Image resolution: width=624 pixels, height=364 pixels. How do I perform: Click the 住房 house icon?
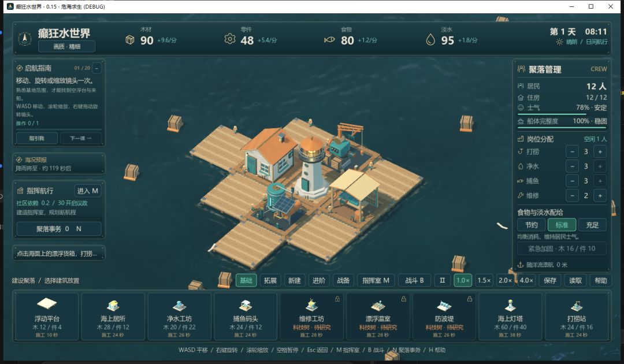[521, 98]
